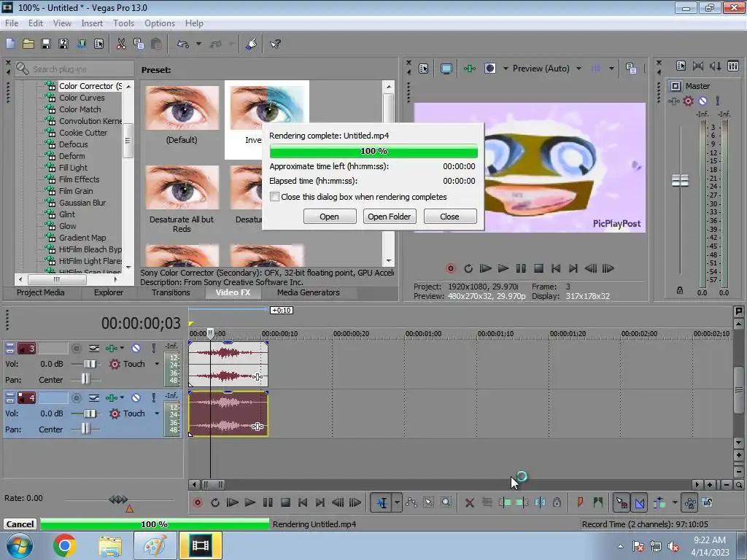Open Edit tool selector dropdown arrow
The image size is (747, 560).
tap(397, 502)
